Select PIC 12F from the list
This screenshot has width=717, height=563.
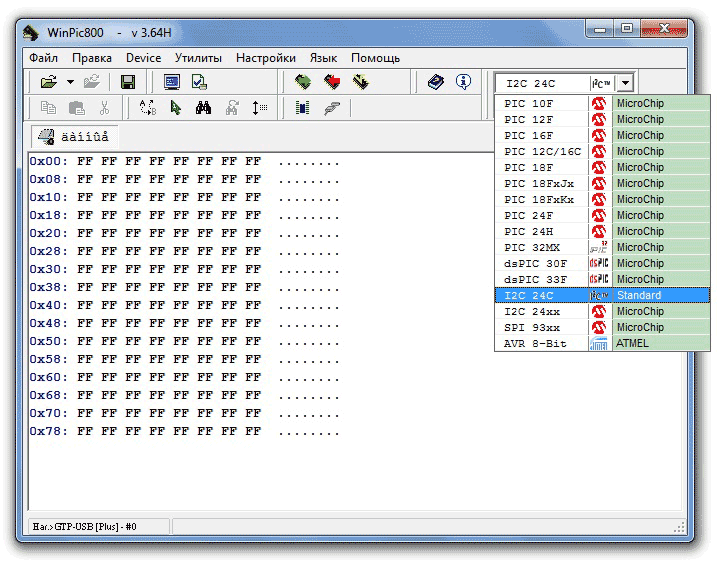(x=602, y=119)
